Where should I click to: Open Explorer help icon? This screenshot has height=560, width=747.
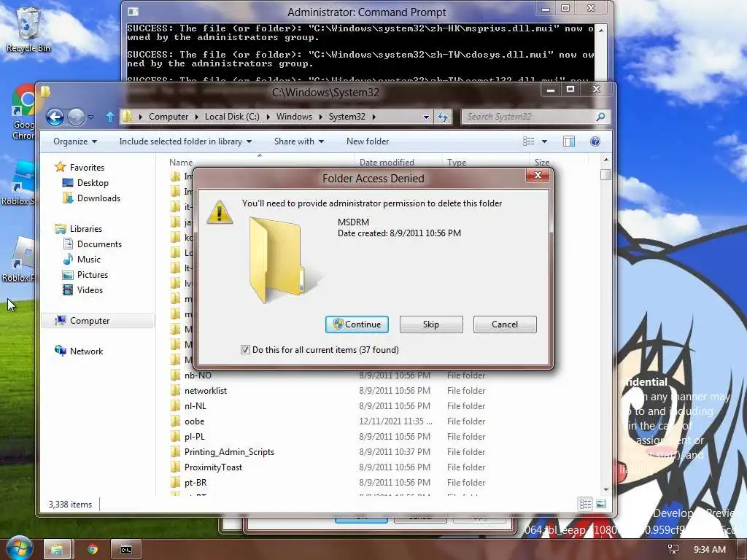click(595, 141)
